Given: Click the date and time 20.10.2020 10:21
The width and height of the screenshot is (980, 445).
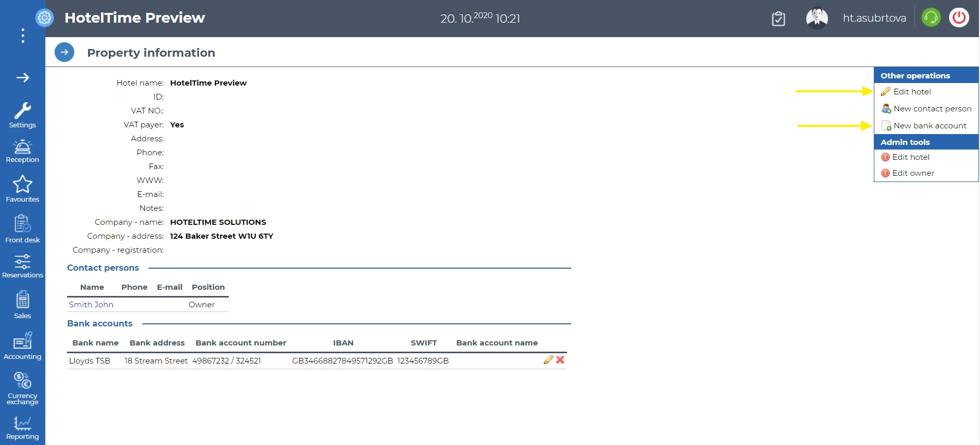Looking at the screenshot, I should click(x=480, y=18).
